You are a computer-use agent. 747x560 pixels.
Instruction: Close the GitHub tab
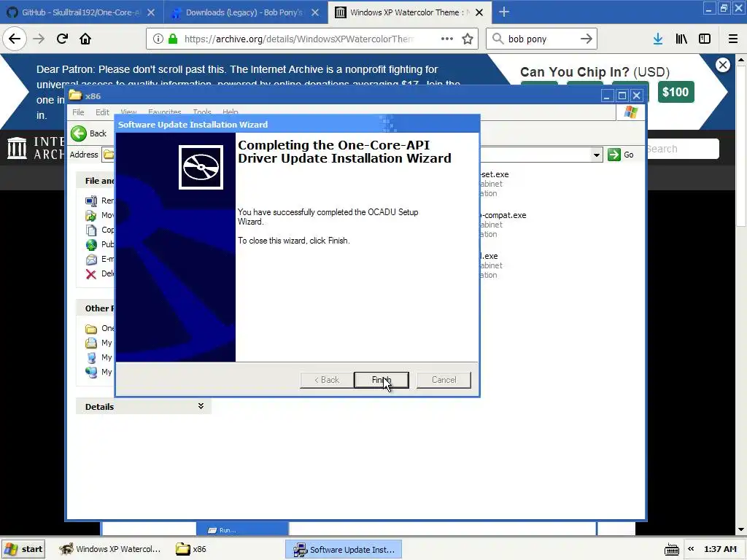pyautogui.click(x=151, y=12)
